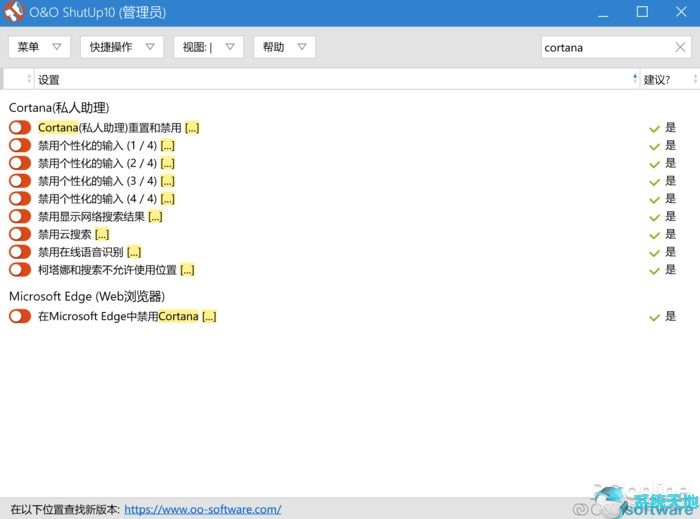Toggle Cortana(私人助理)重置和禁用 switch

pos(20,128)
